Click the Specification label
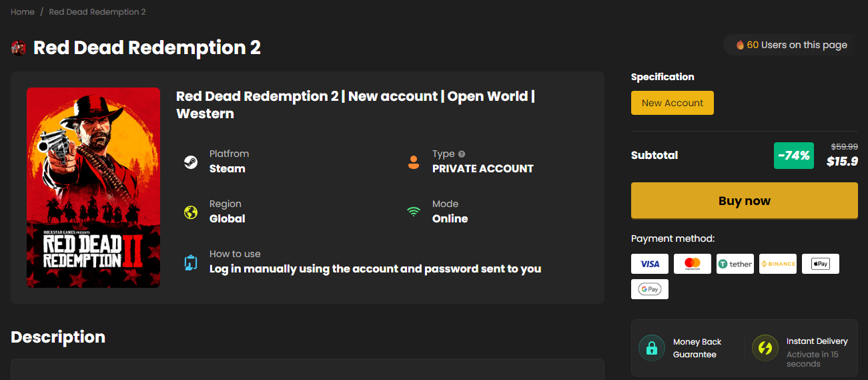 (663, 77)
